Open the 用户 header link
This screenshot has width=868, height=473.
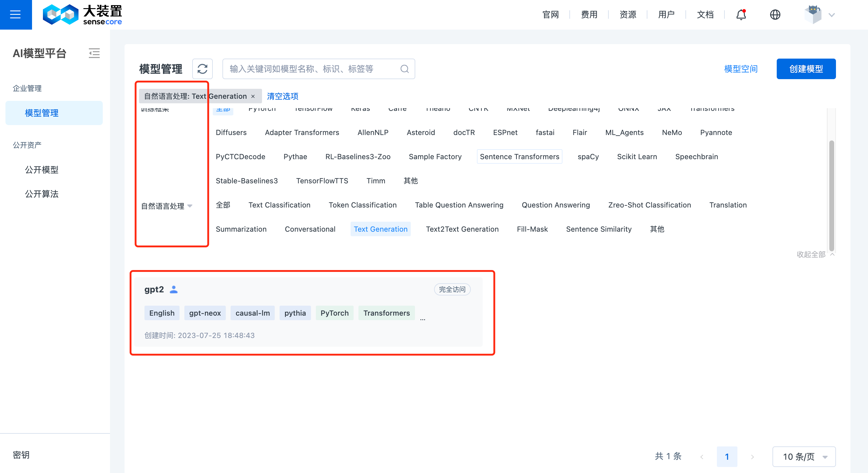click(666, 14)
